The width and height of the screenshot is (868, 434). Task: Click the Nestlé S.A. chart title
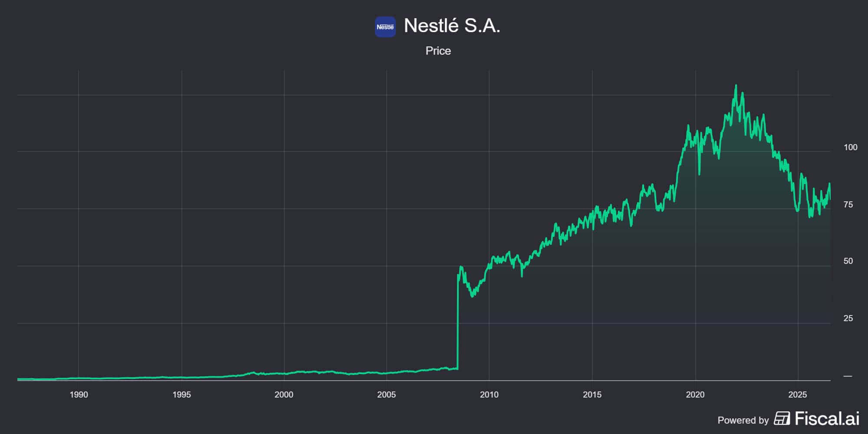pyautogui.click(x=452, y=26)
